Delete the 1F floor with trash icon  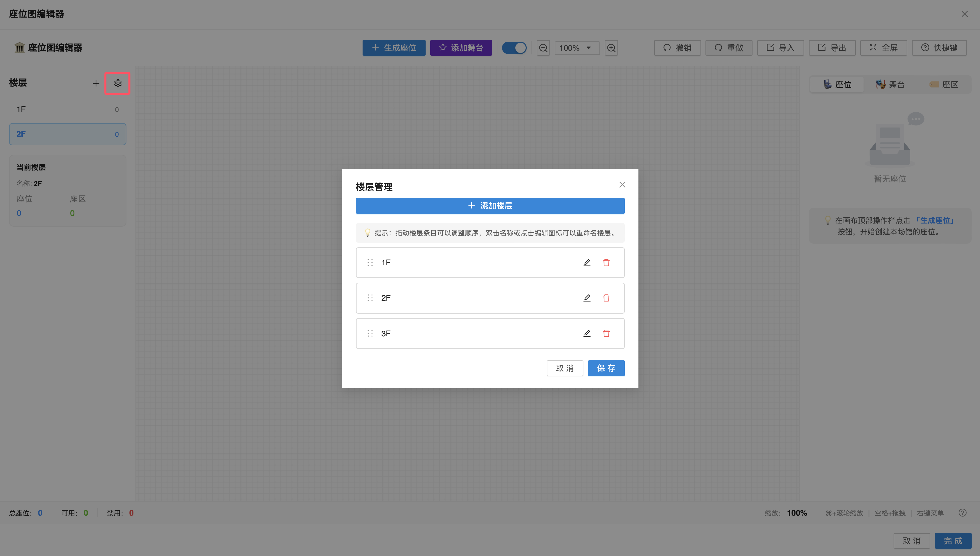pyautogui.click(x=606, y=263)
